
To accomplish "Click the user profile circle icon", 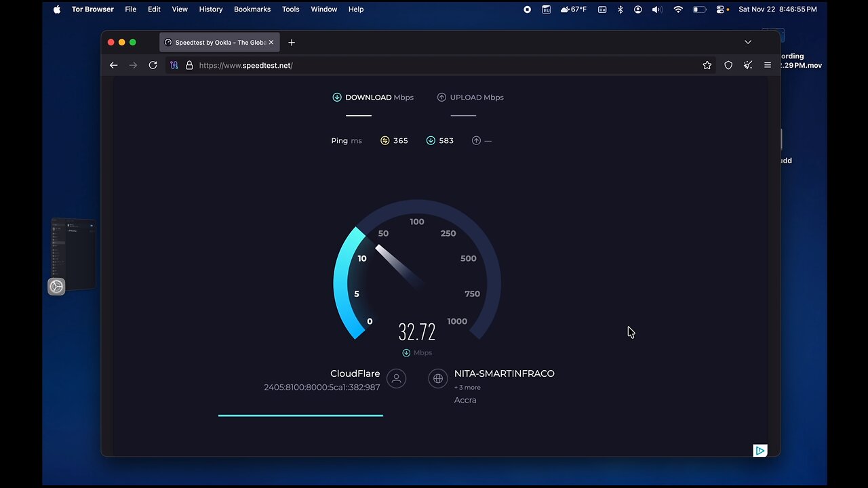I will tap(397, 378).
